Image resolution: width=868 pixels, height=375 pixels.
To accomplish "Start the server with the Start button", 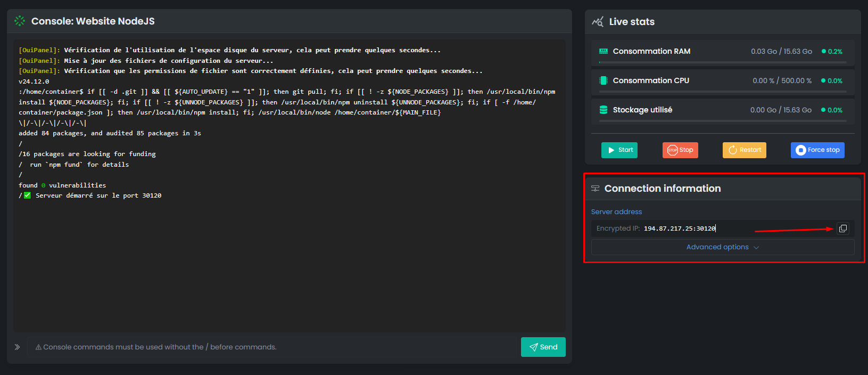I will pyautogui.click(x=619, y=150).
